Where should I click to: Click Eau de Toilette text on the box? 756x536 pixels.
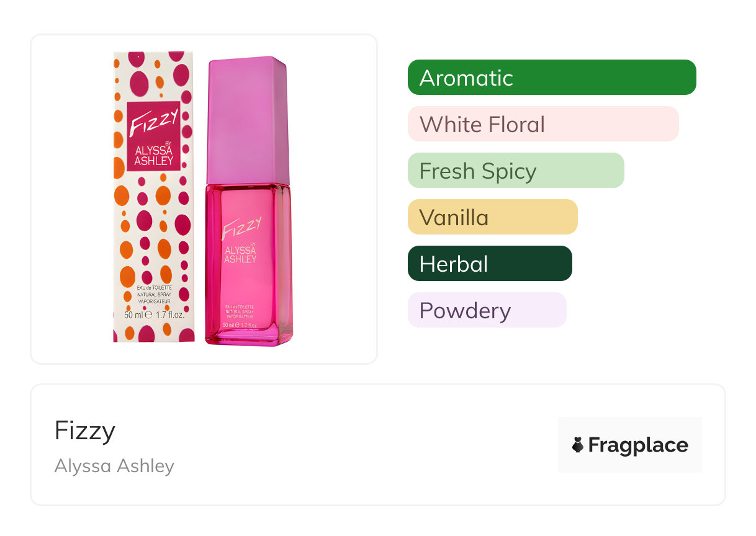click(x=154, y=288)
